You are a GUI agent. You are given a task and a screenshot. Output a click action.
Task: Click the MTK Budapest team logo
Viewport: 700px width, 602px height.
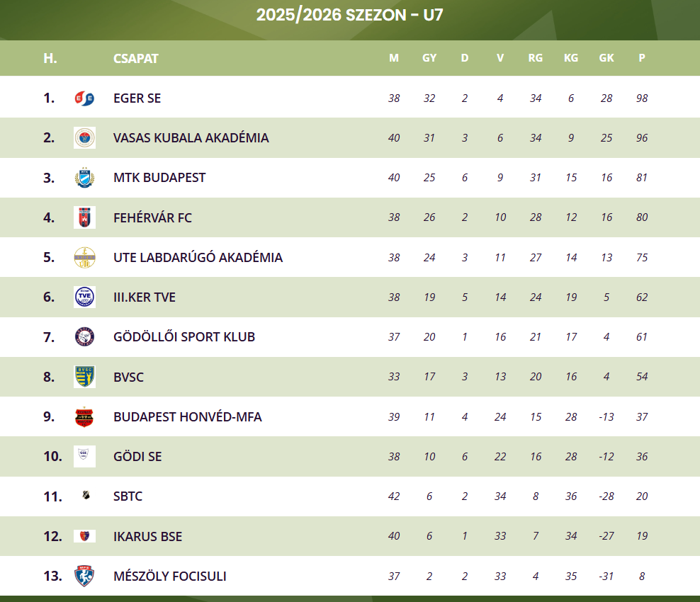pos(84,177)
